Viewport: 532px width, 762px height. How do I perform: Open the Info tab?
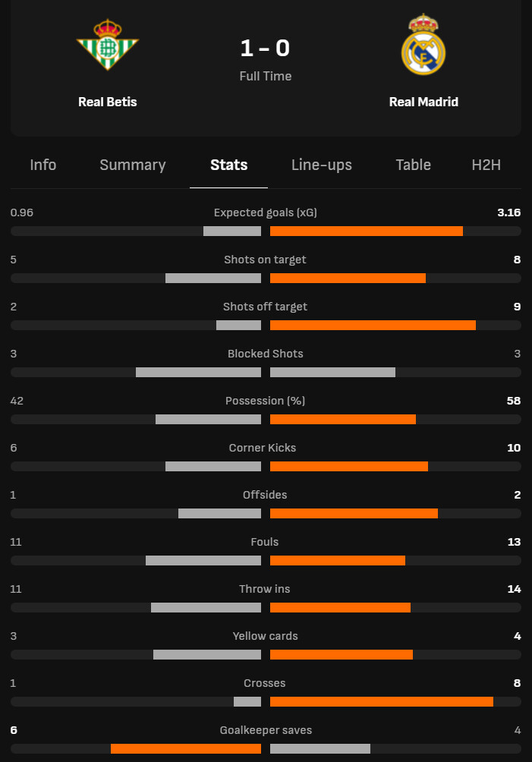click(43, 165)
